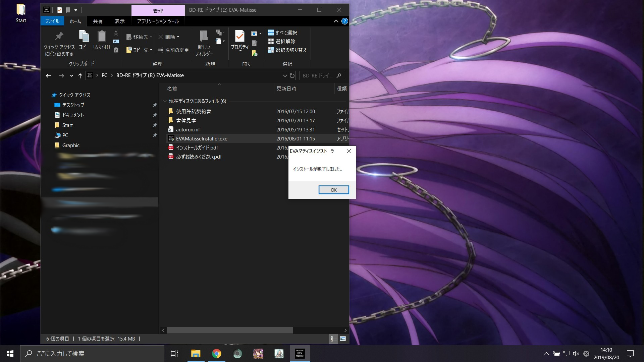Refresh the folder view

tap(292, 76)
